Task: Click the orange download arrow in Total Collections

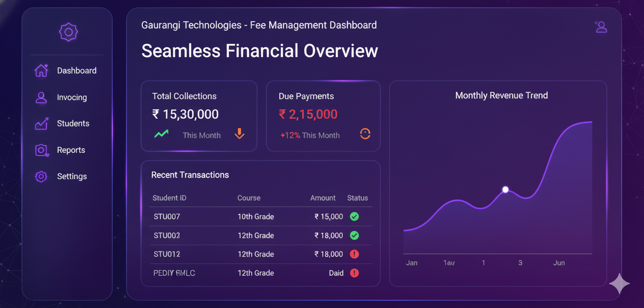Action: pos(239,134)
